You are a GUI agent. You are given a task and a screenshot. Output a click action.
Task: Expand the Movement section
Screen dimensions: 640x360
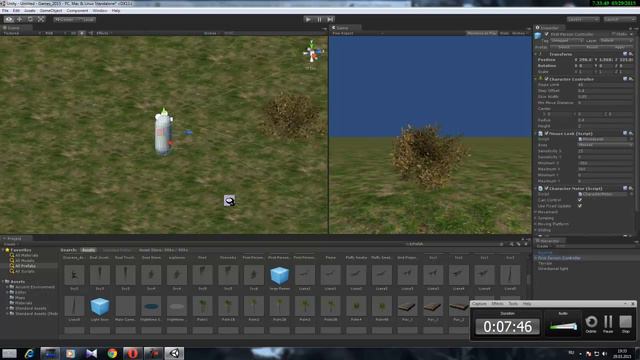pos(536,212)
